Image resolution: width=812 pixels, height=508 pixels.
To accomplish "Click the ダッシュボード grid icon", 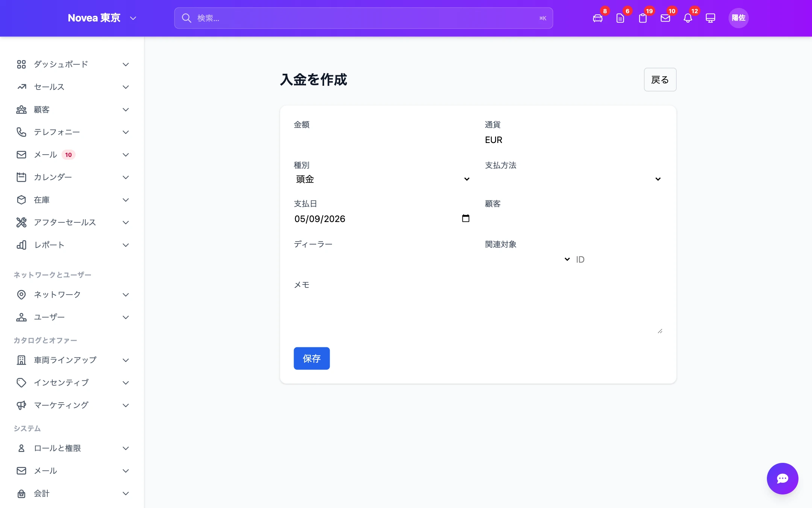I will click(x=21, y=64).
